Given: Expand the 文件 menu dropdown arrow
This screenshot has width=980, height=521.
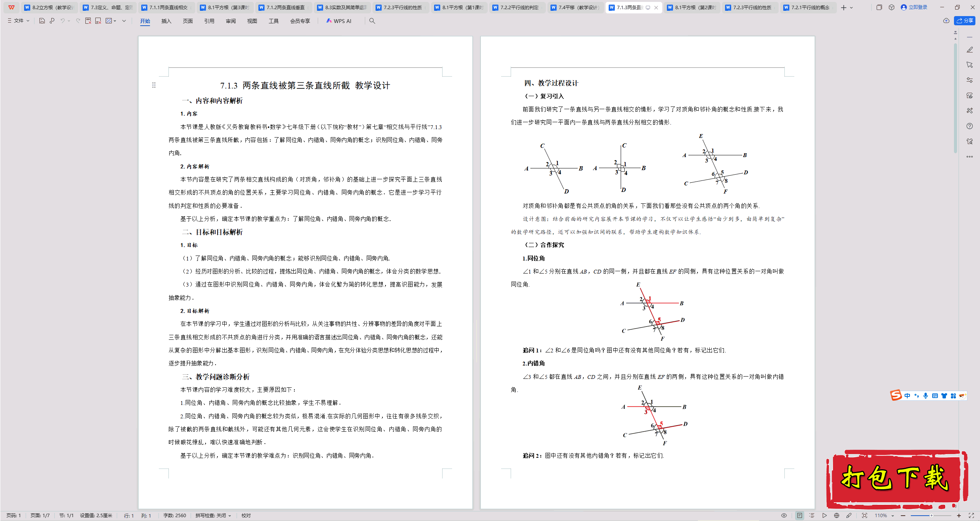Looking at the screenshot, I should (28, 21).
